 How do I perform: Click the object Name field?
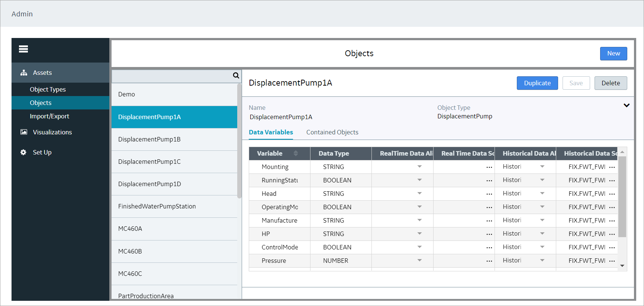[x=281, y=117]
